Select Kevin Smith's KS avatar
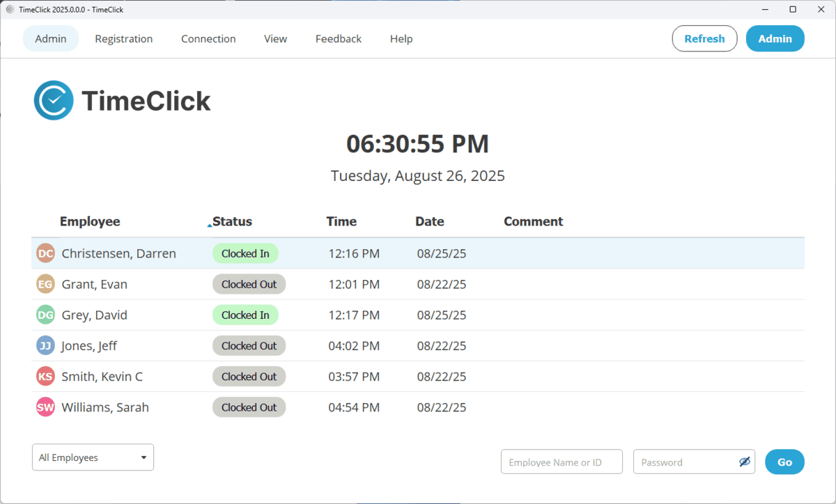This screenshot has height=504, width=836. [x=45, y=377]
